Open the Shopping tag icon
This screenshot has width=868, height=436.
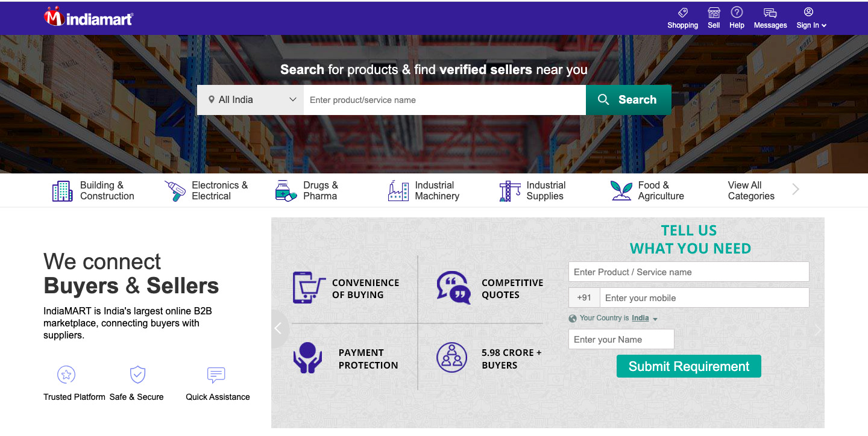(682, 13)
